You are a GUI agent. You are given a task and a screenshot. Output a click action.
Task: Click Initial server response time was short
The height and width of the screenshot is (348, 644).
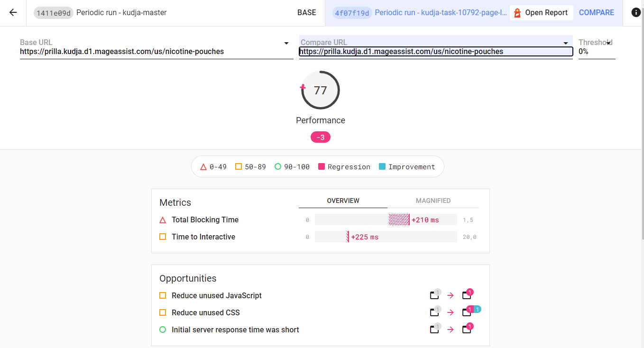(235, 330)
